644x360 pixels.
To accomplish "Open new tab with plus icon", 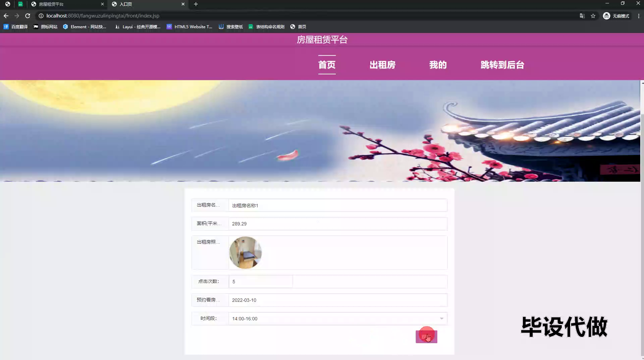I will pos(196,4).
